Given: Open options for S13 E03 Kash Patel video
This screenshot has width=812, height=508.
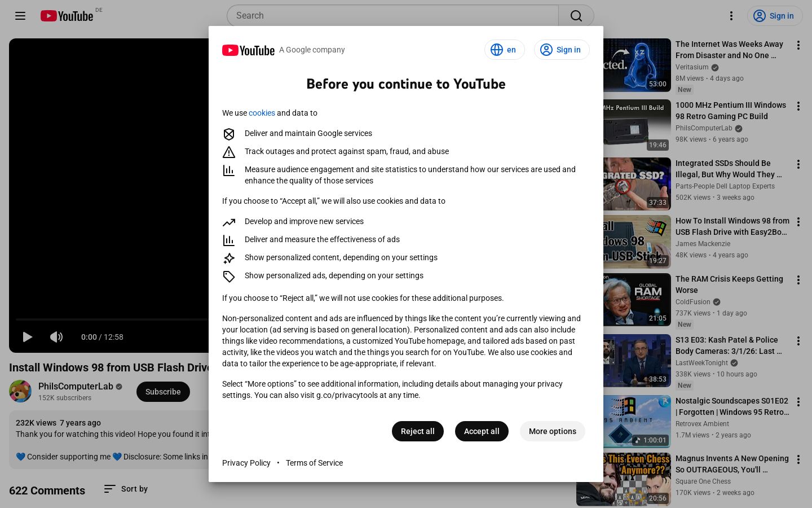Looking at the screenshot, I should point(798,341).
